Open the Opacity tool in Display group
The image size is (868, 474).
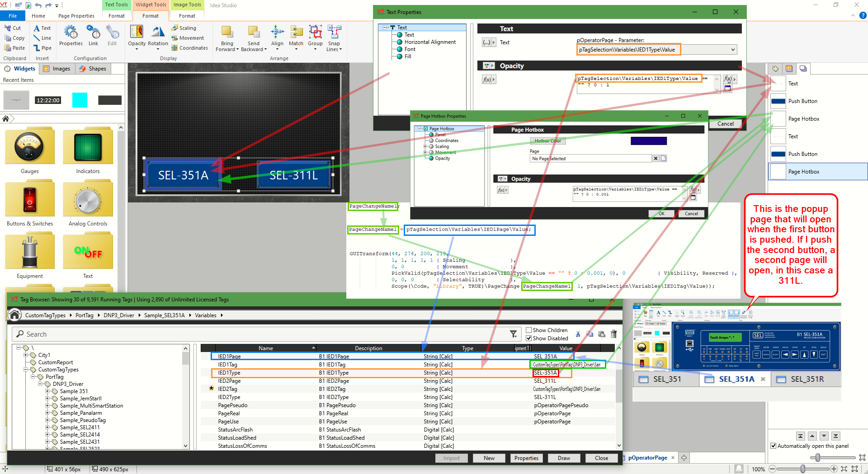[x=137, y=33]
